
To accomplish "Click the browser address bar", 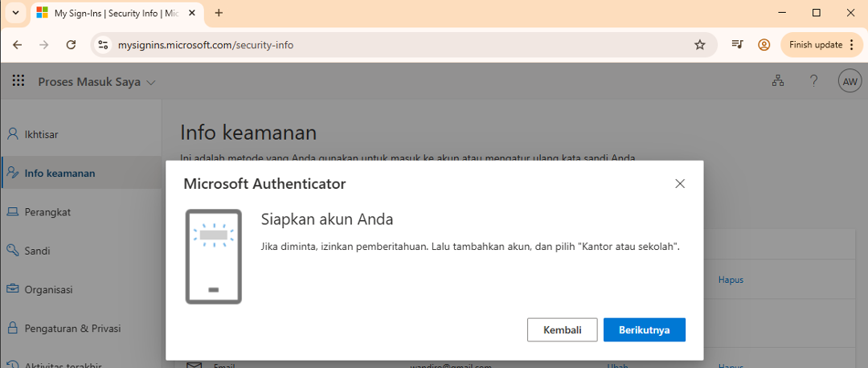I will pos(402,45).
